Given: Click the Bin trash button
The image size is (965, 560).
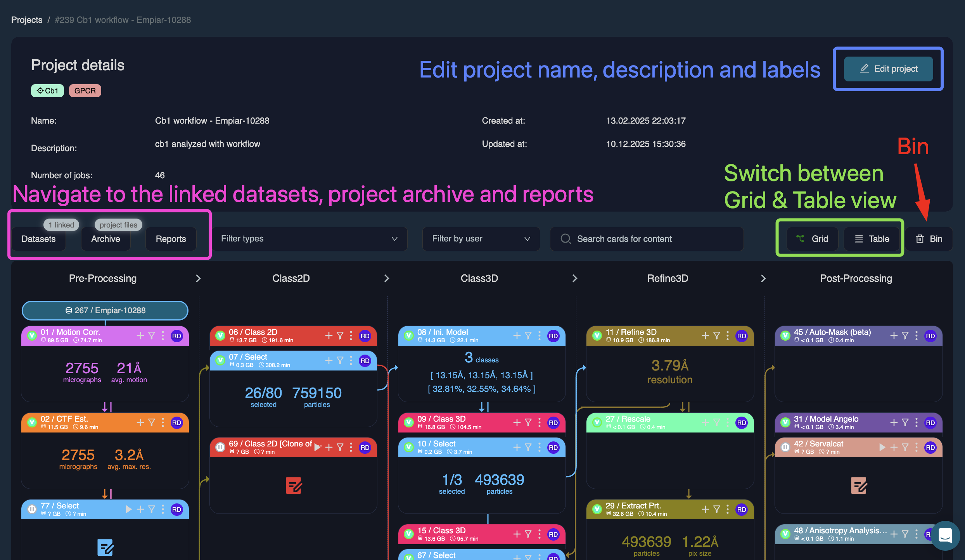Looking at the screenshot, I should coord(929,239).
